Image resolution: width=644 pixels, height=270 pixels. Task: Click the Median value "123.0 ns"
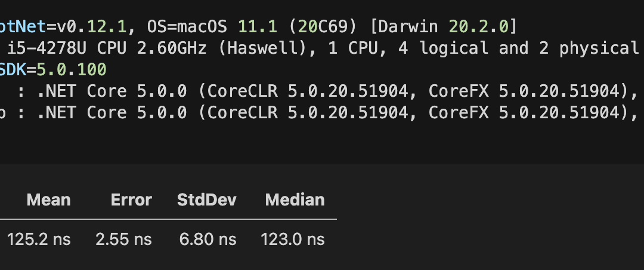293,240
